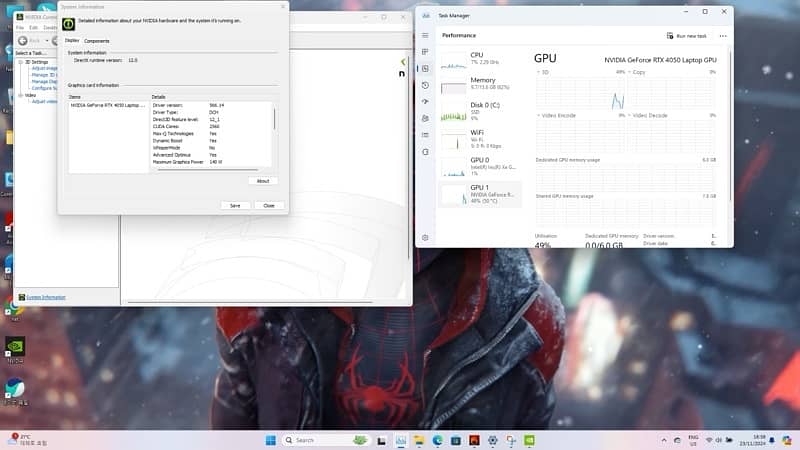The height and width of the screenshot is (450, 800).
Task: Open the Video Encode graph dropdown
Action: (x=541, y=115)
